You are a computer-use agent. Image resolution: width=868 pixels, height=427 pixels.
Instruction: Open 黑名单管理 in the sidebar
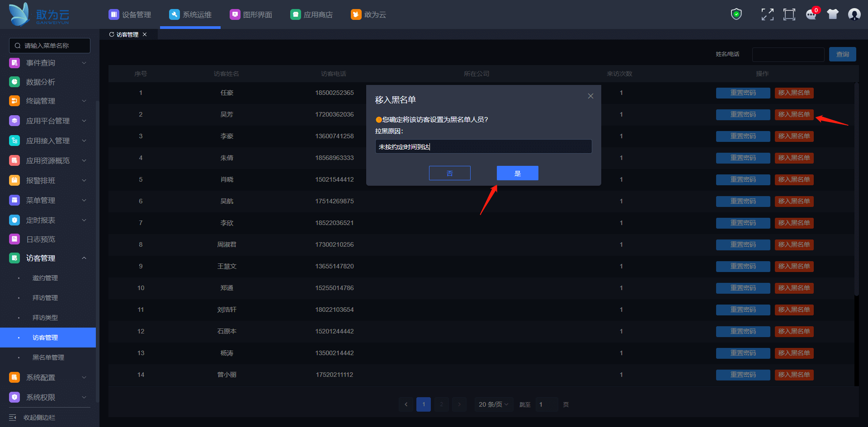48,357
